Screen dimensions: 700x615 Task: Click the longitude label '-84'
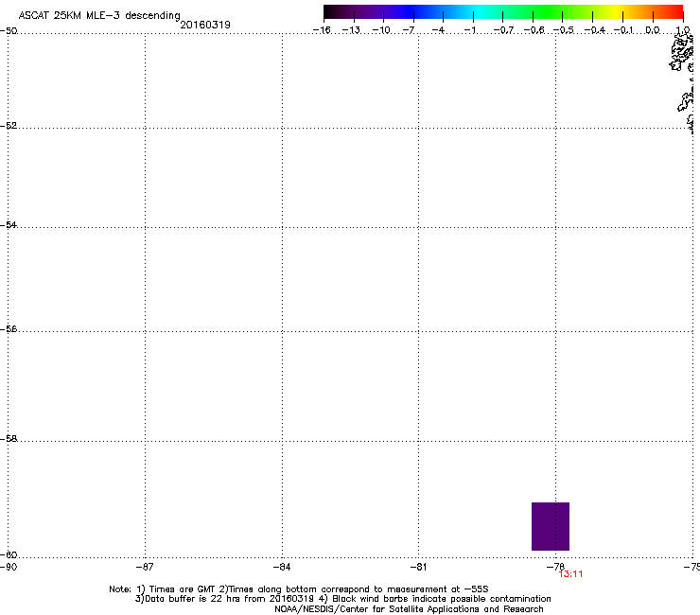click(x=282, y=567)
